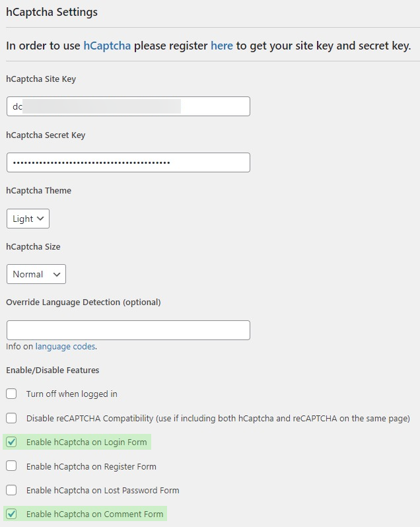Open the hCaptcha Theme dropdown
Screen dimensions: 420x527
point(28,219)
